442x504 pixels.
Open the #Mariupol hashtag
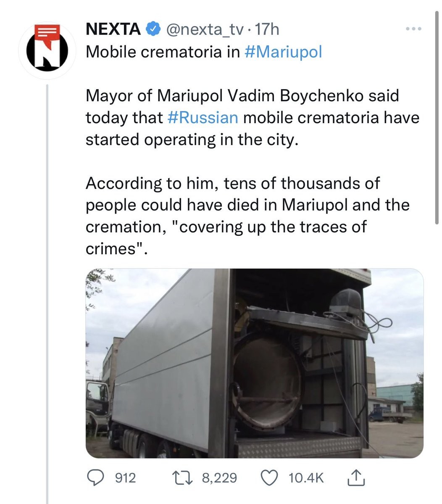[283, 52]
